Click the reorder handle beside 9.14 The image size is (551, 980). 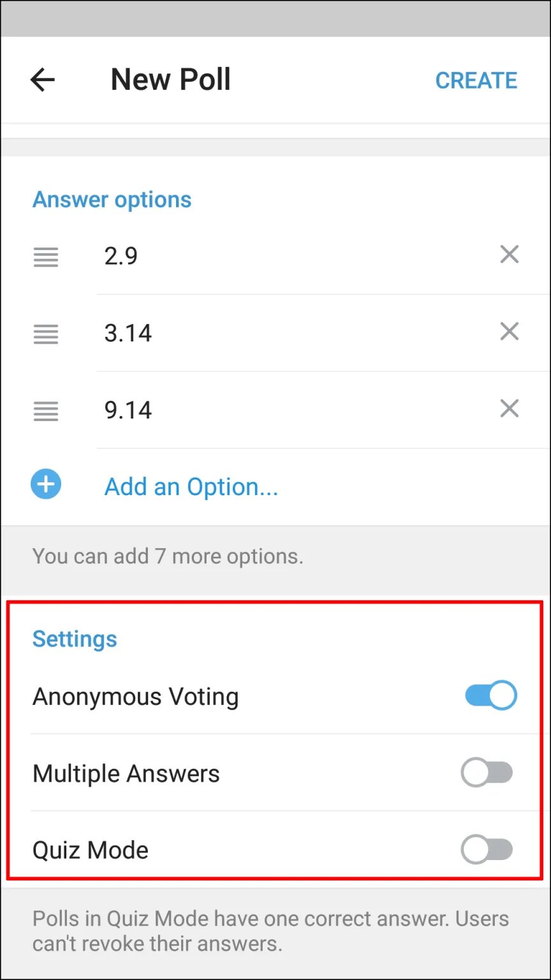pos(46,410)
